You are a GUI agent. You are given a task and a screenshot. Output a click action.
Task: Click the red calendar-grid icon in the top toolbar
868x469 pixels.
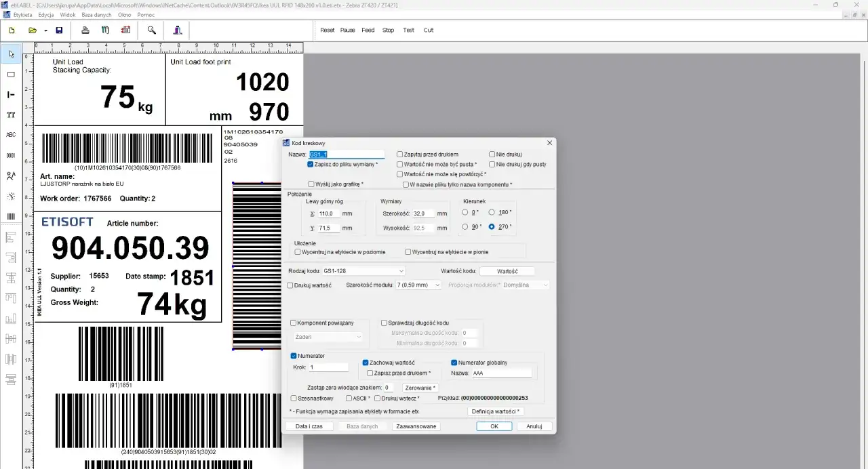pyautogui.click(x=126, y=30)
